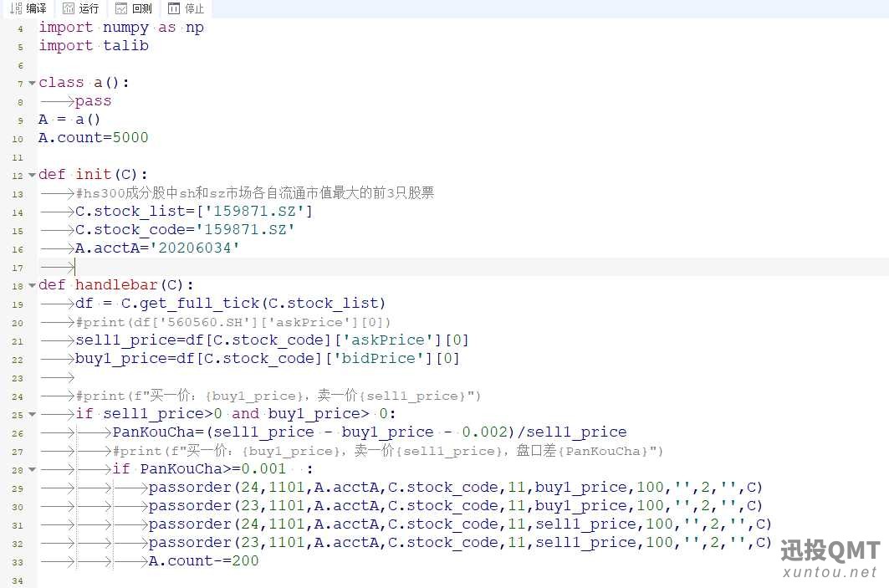
Task: Click the commented print line with 盘口差
Action: point(388,451)
